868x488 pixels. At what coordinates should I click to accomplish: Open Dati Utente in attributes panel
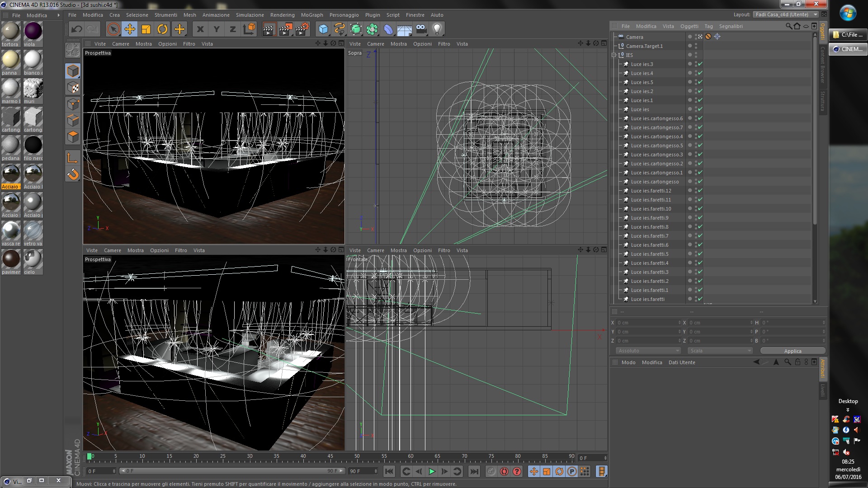click(681, 362)
